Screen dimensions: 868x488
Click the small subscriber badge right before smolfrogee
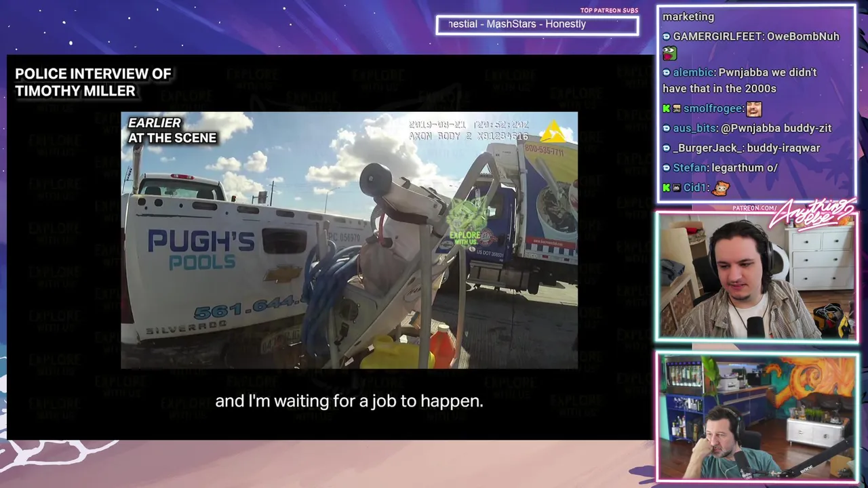pos(677,108)
